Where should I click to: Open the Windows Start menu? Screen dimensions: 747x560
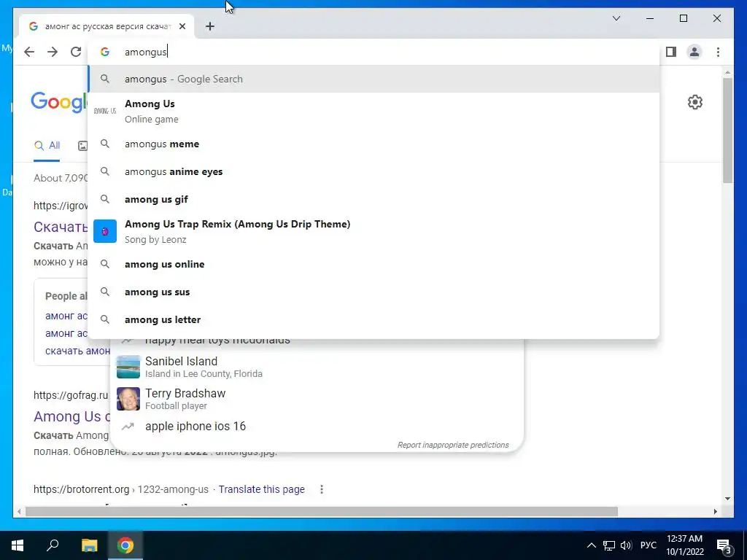pyautogui.click(x=18, y=545)
